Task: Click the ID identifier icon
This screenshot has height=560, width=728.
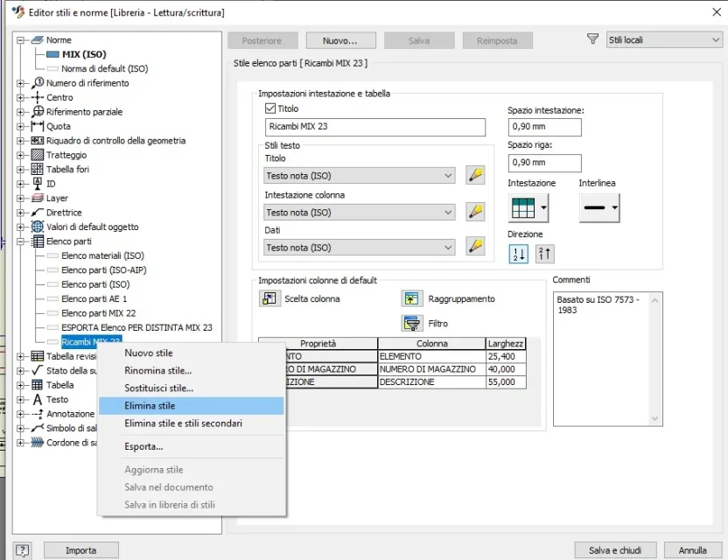Action: pyautogui.click(x=38, y=184)
